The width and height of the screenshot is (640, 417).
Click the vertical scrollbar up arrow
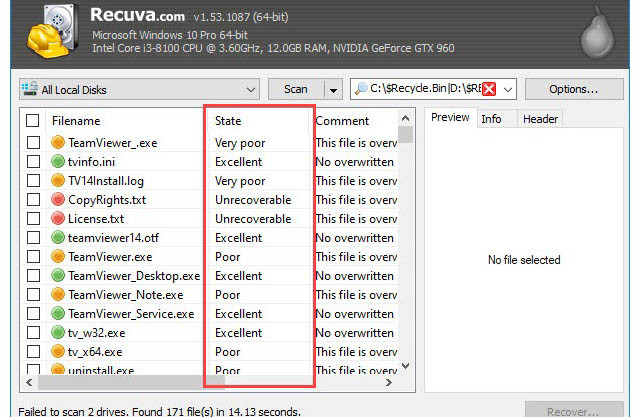(x=405, y=118)
